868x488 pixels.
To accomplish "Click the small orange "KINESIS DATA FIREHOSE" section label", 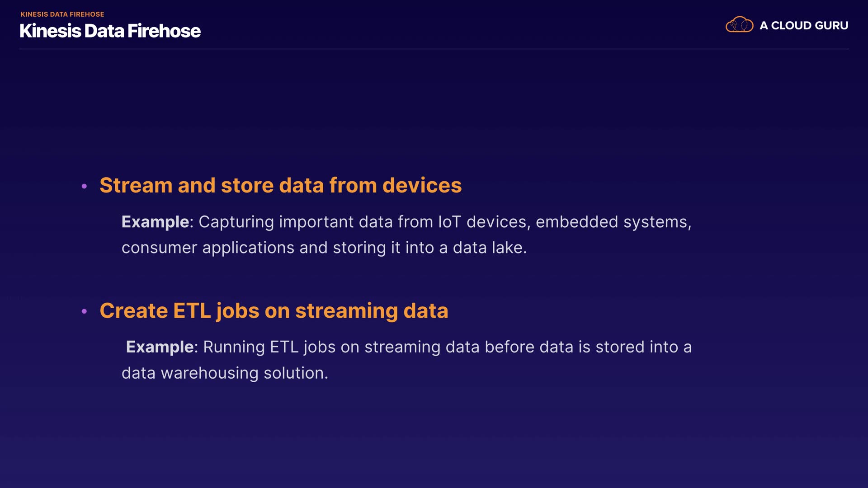I will pyautogui.click(x=62, y=14).
